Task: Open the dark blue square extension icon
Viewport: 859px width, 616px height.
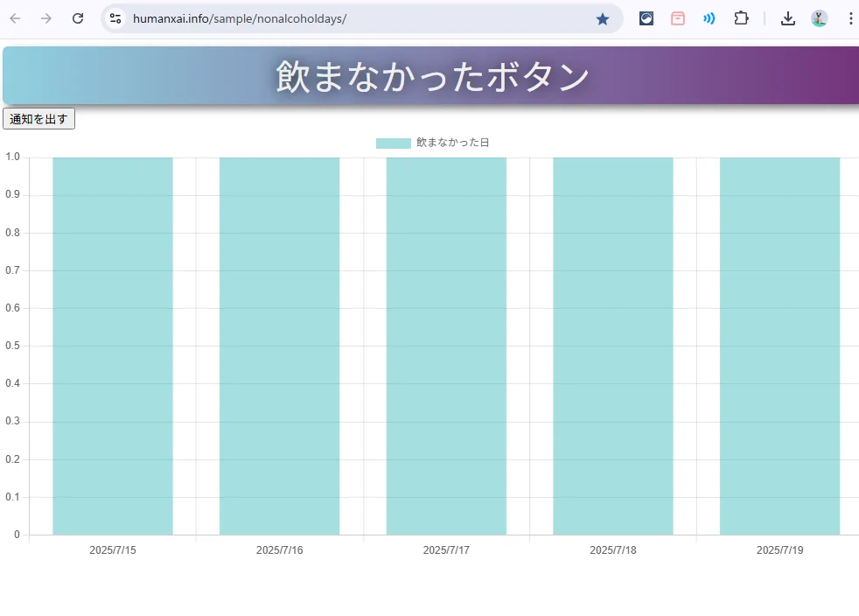Action: tap(646, 18)
